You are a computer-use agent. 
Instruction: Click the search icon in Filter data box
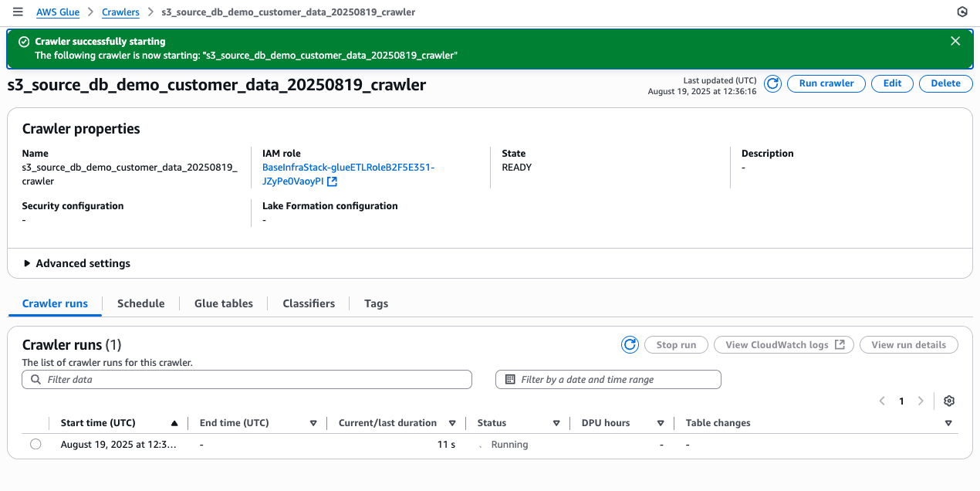[x=35, y=380]
